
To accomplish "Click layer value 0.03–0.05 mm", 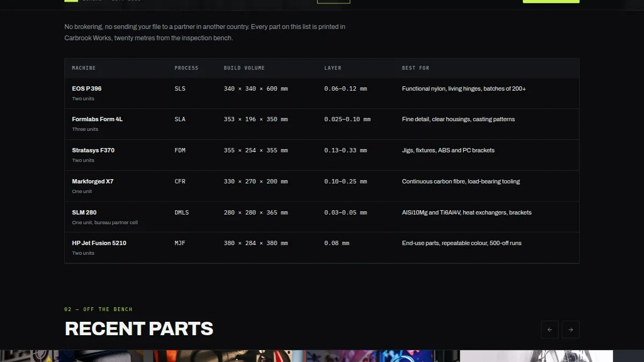I will (346, 212).
